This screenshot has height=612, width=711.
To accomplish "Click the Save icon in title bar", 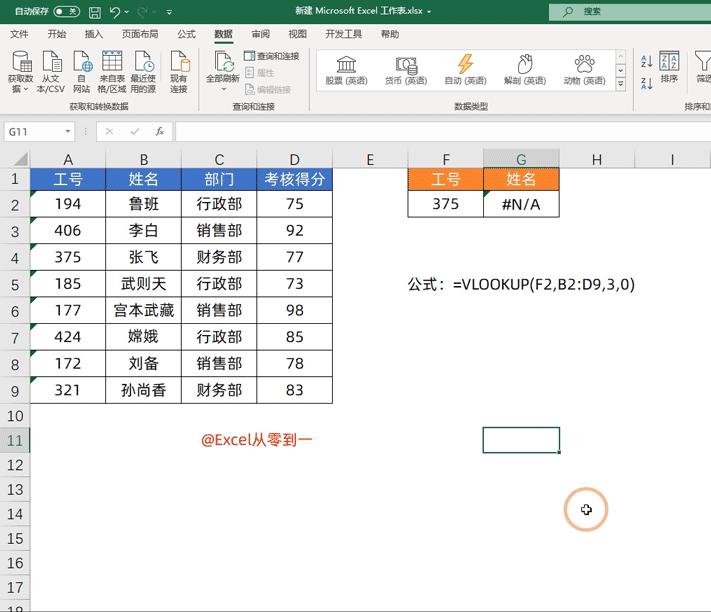I will (94, 12).
